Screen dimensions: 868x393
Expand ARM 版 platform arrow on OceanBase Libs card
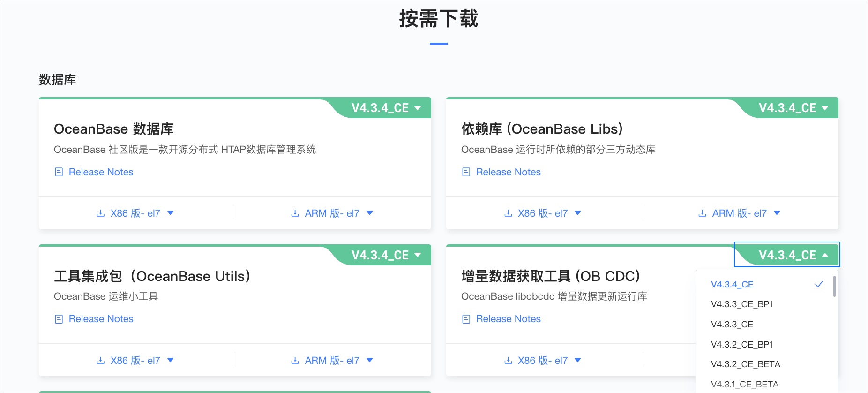(x=777, y=213)
